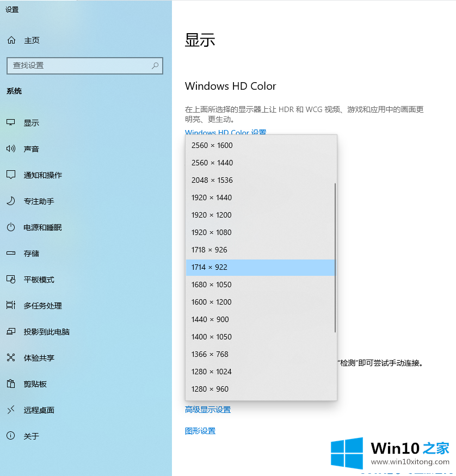Open 通知和操作 settings
Screen dimensions: 456x476
pos(43,175)
